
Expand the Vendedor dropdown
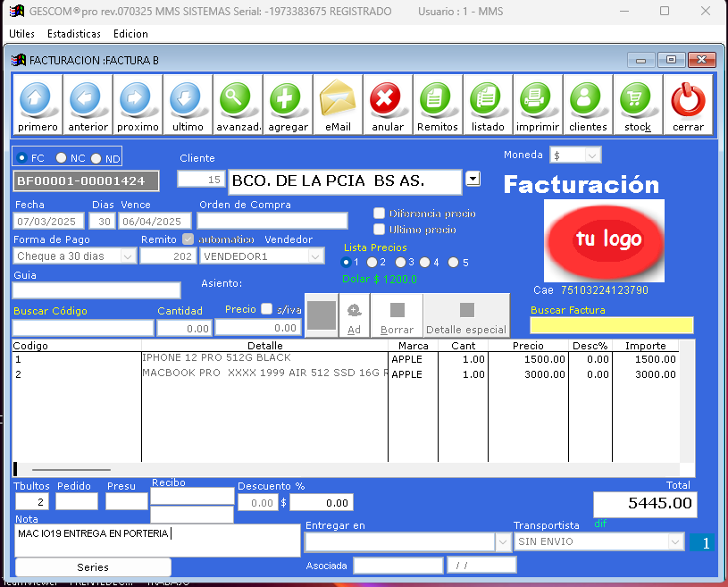click(x=315, y=256)
